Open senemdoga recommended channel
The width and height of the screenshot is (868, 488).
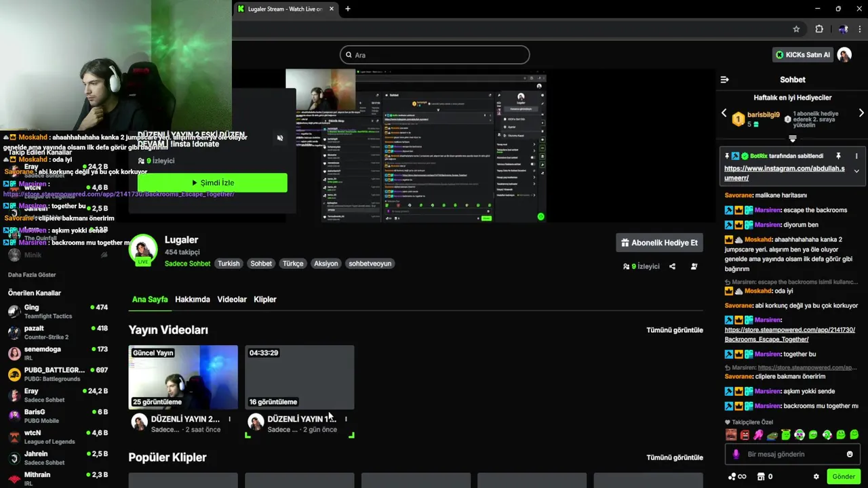tap(58, 353)
